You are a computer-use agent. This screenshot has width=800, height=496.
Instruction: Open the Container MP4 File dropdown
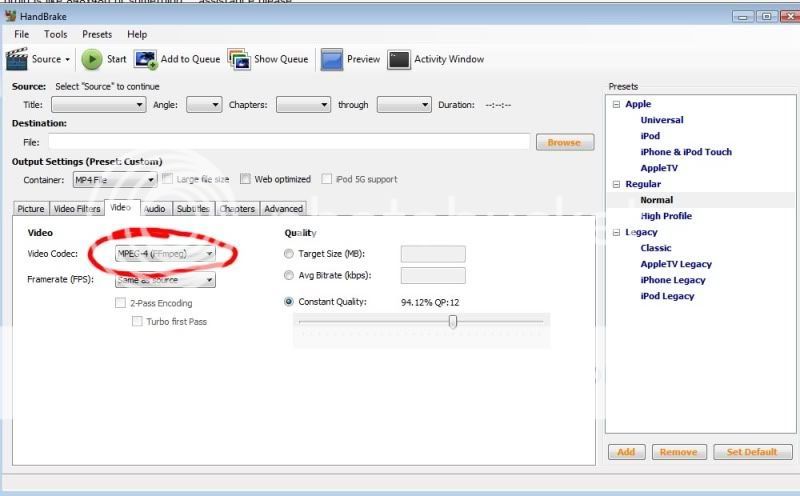point(115,180)
